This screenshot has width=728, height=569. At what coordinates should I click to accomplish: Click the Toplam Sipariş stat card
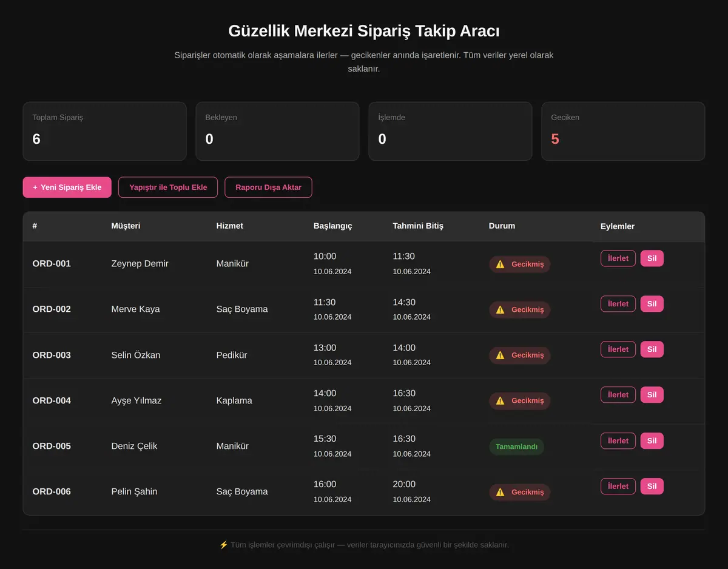(104, 131)
